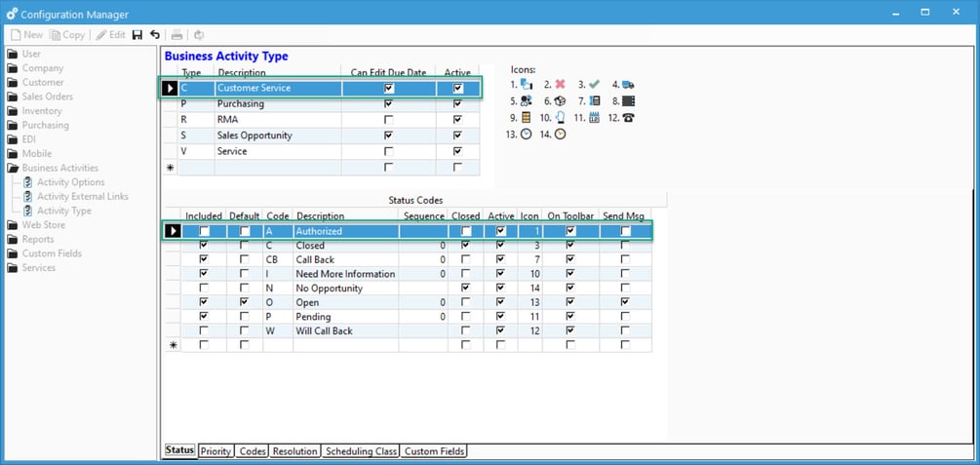The height and width of the screenshot is (465, 980).
Task: Click the open box icon number 6
Action: pyautogui.click(x=560, y=101)
